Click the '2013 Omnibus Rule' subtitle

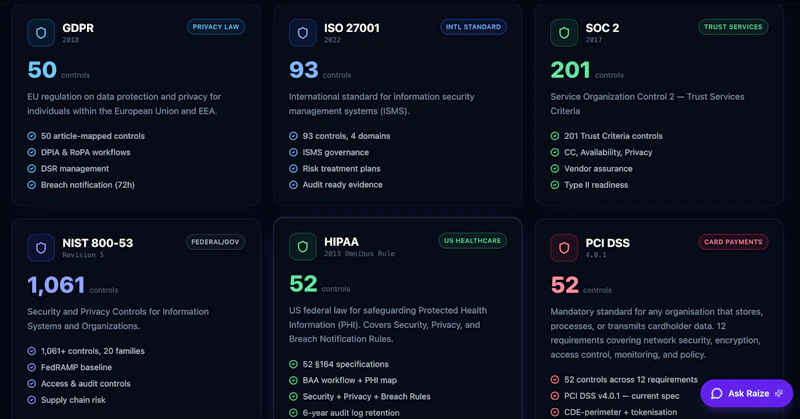[x=359, y=254]
